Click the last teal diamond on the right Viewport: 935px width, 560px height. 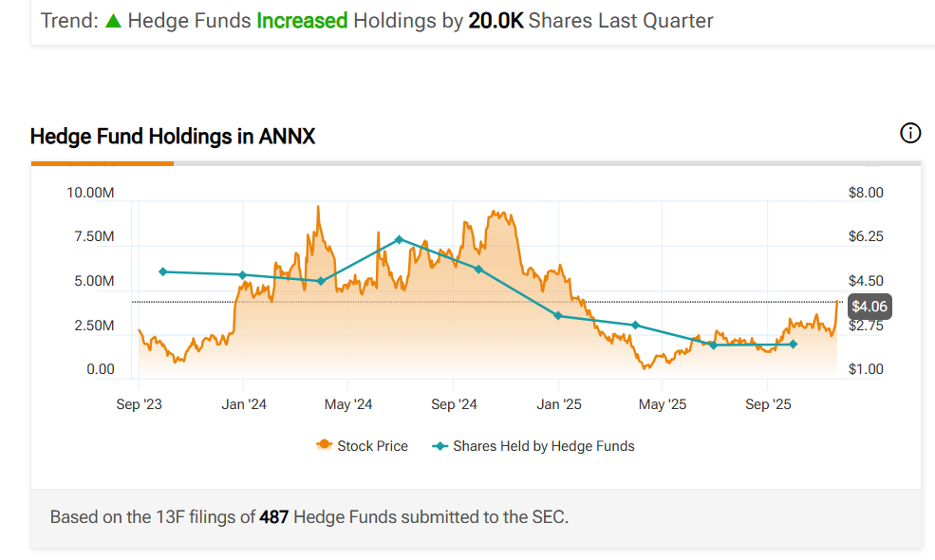pos(794,344)
